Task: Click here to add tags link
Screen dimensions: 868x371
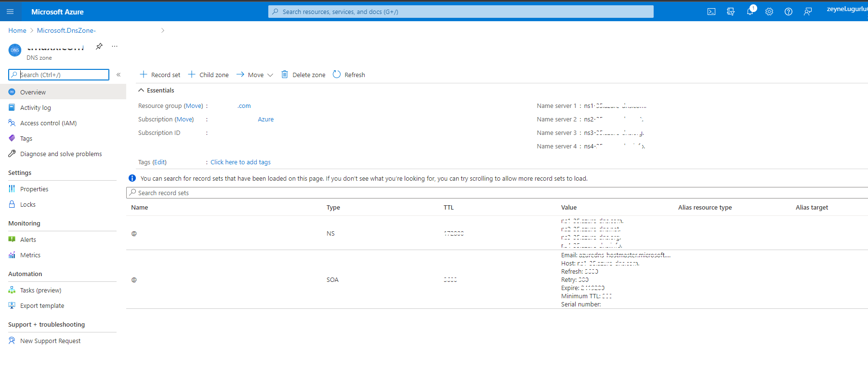Action: tap(240, 162)
